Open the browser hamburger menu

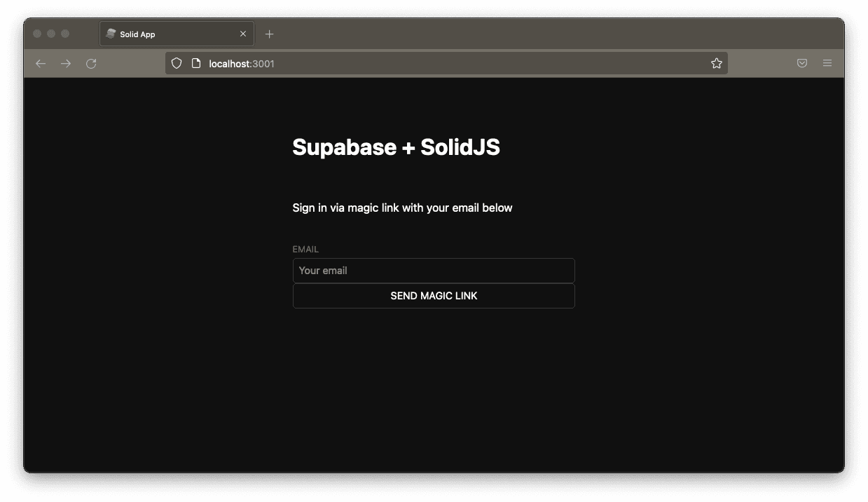(827, 63)
